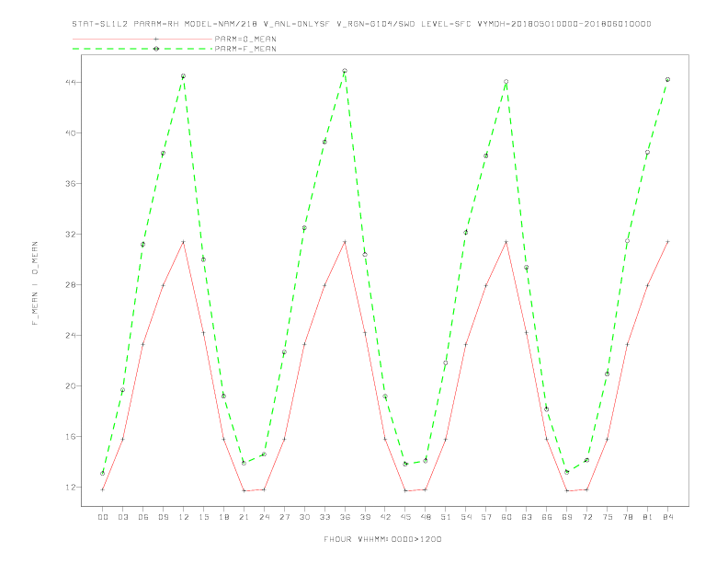Click y-axis tick label '40'
This screenshot has width=728, height=563.
click(71, 132)
